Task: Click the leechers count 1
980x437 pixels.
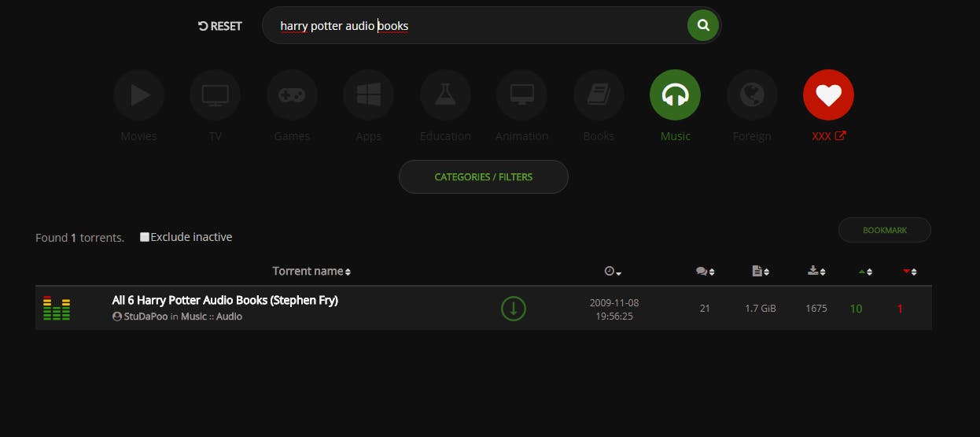Action: (x=901, y=309)
